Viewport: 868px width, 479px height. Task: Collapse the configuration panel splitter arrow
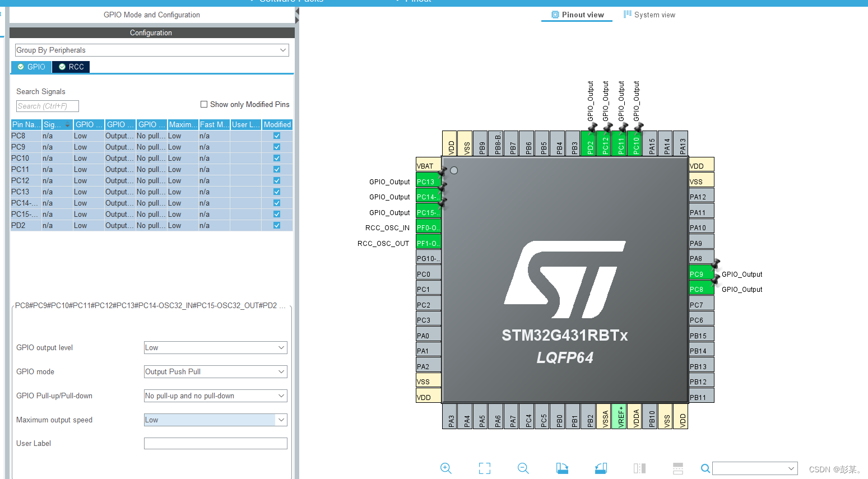click(297, 11)
